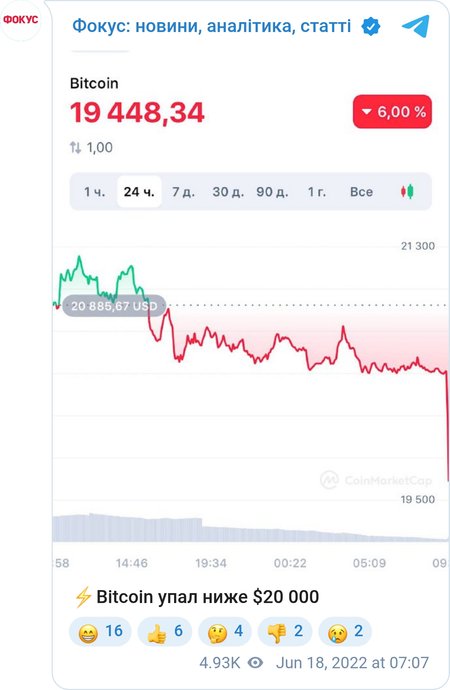Tap the thumbs up reaction
The height and width of the screenshot is (690, 450).
(x=165, y=631)
